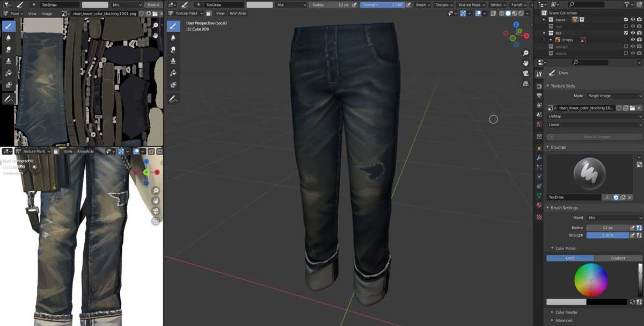
Task: Open the Texture Slots Mode dropdown
Action: point(614,96)
